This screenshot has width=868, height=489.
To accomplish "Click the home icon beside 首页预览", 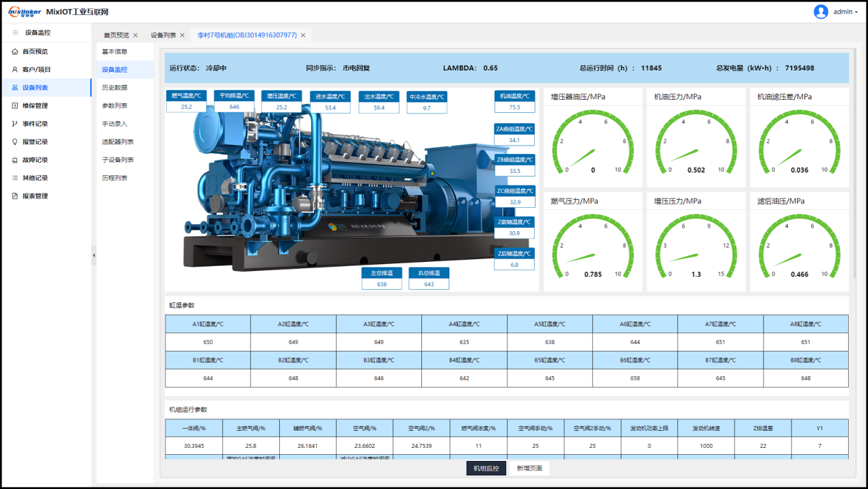I will 15,51.
